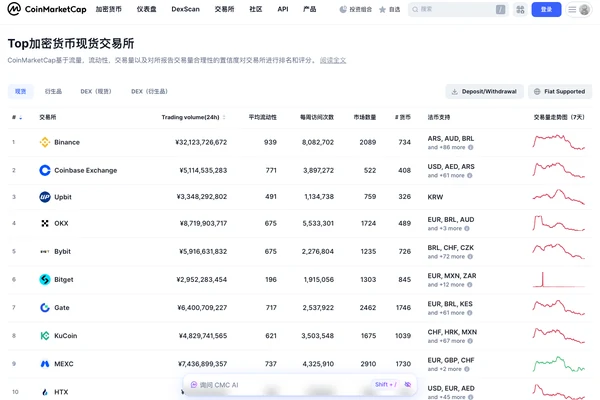Open the Binance exchange name link
The image size is (600, 400).
coord(67,142)
